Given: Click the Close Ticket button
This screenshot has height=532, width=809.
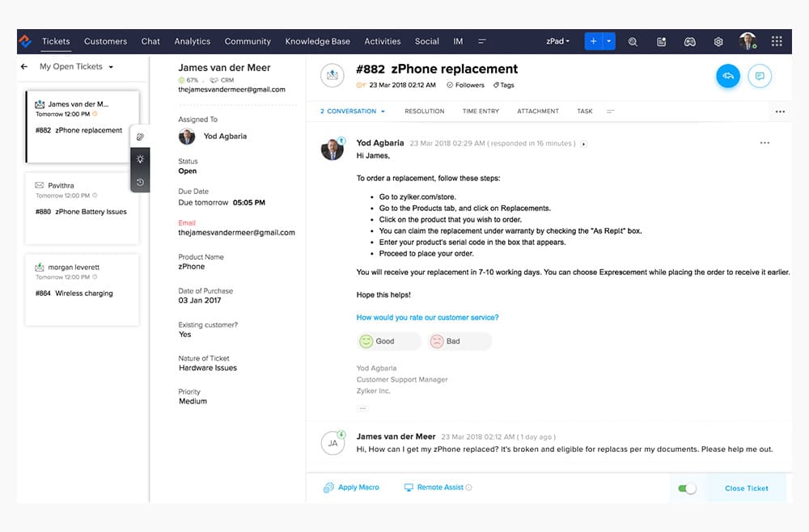Looking at the screenshot, I should (746, 488).
